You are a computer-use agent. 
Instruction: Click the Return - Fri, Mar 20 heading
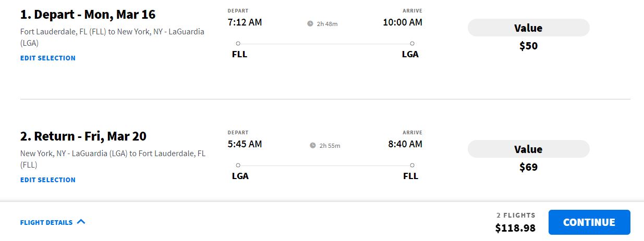tap(83, 136)
